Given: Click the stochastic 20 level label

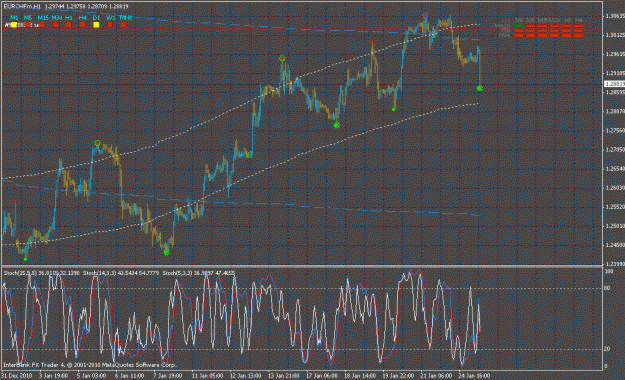Looking at the screenshot, I should pyautogui.click(x=607, y=349).
